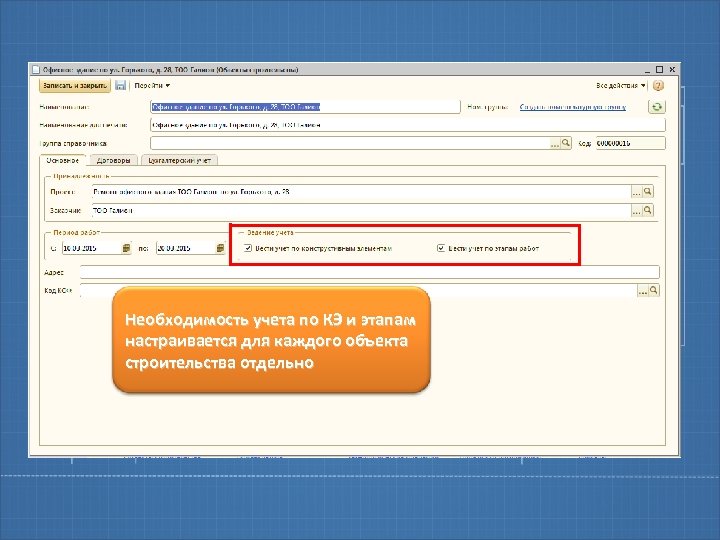Minimize the object form window
The height and width of the screenshot is (540, 720).
pos(647,70)
